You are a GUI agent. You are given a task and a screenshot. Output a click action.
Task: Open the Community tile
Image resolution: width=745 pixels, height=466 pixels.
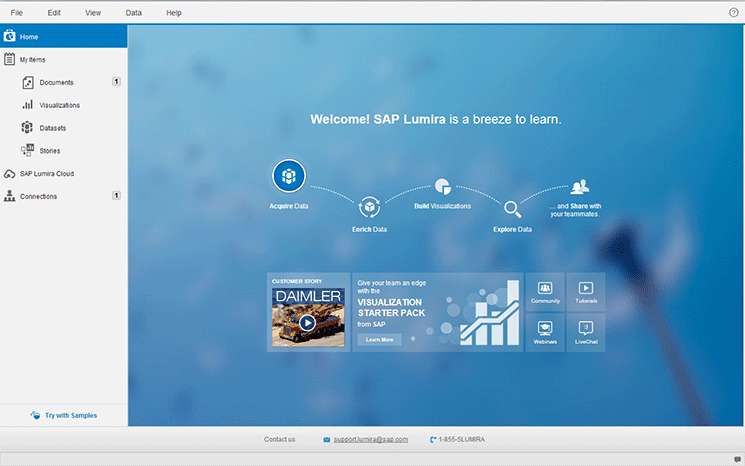545,291
